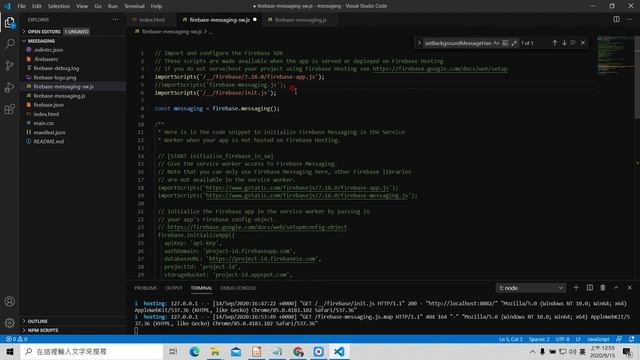This screenshot has width=640, height=360.
Task: Close the terminal panel
Action: (x=630, y=288)
